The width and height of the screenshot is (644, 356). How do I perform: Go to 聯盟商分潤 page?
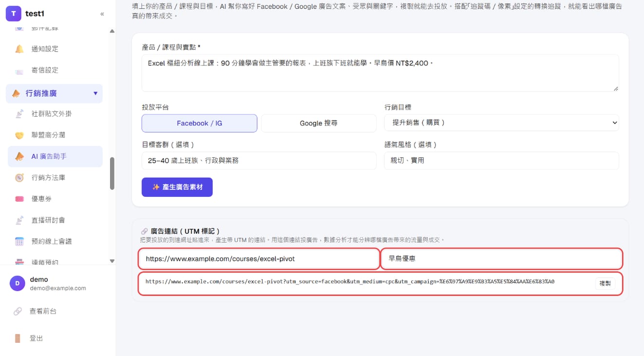pyautogui.click(x=55, y=135)
